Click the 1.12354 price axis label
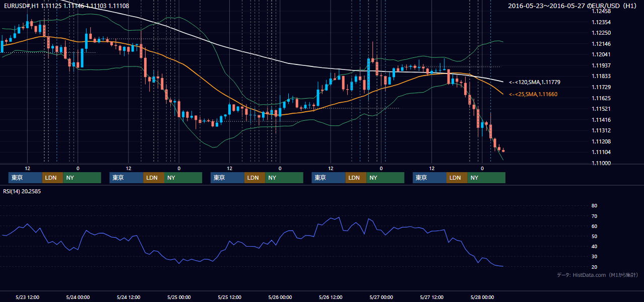Screen dimensions: 644x302 [601, 22]
